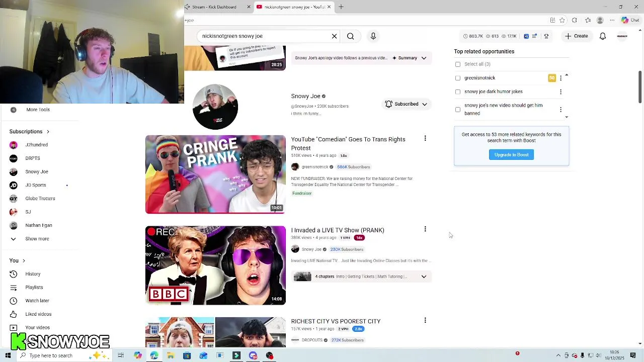Start voice search with microphone icon
Image resolution: width=644 pixels, height=362 pixels.
coord(373,36)
